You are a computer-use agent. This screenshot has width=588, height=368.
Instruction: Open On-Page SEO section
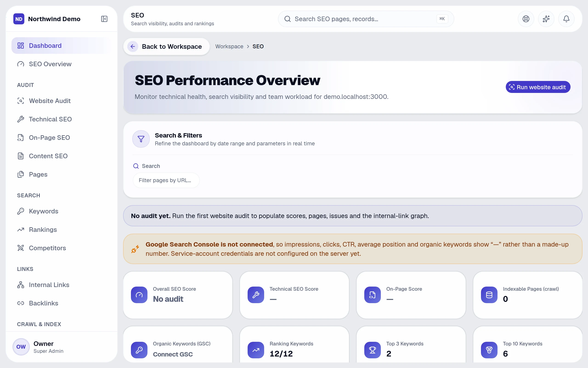click(x=62, y=138)
